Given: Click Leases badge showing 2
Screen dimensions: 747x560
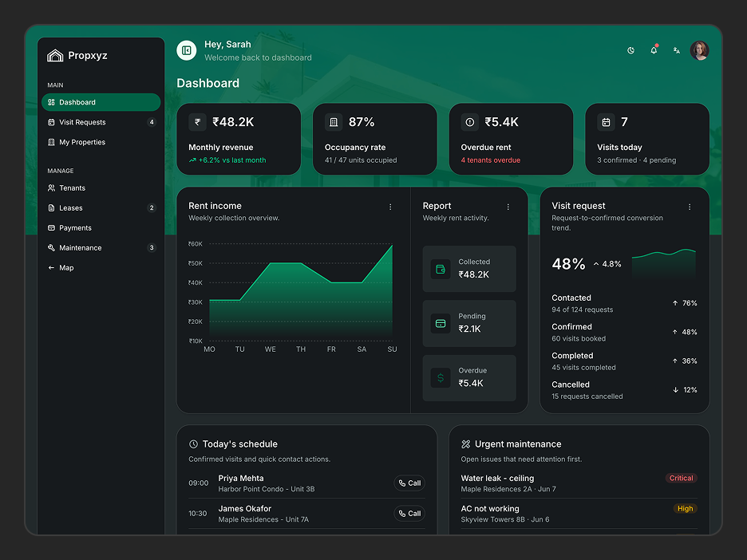Looking at the screenshot, I should [152, 208].
